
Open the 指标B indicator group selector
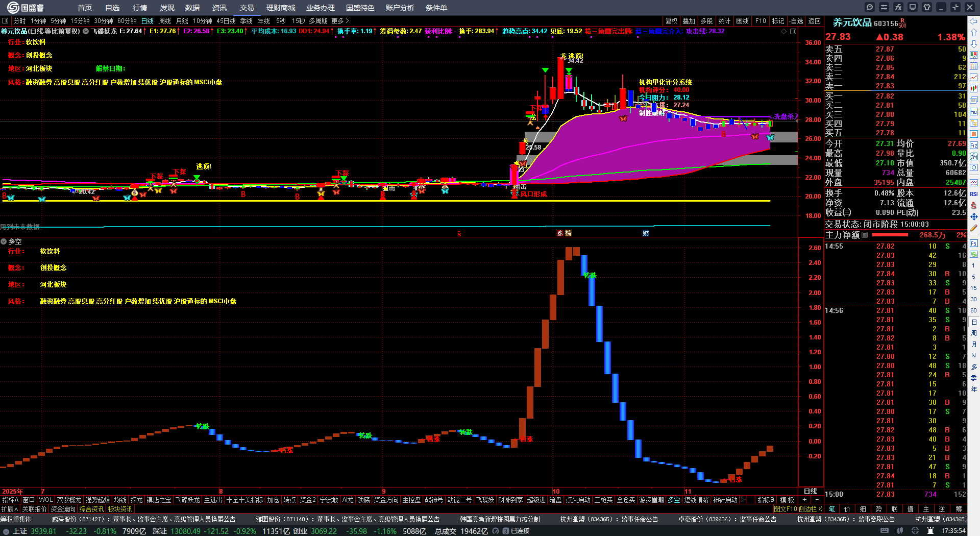point(766,500)
